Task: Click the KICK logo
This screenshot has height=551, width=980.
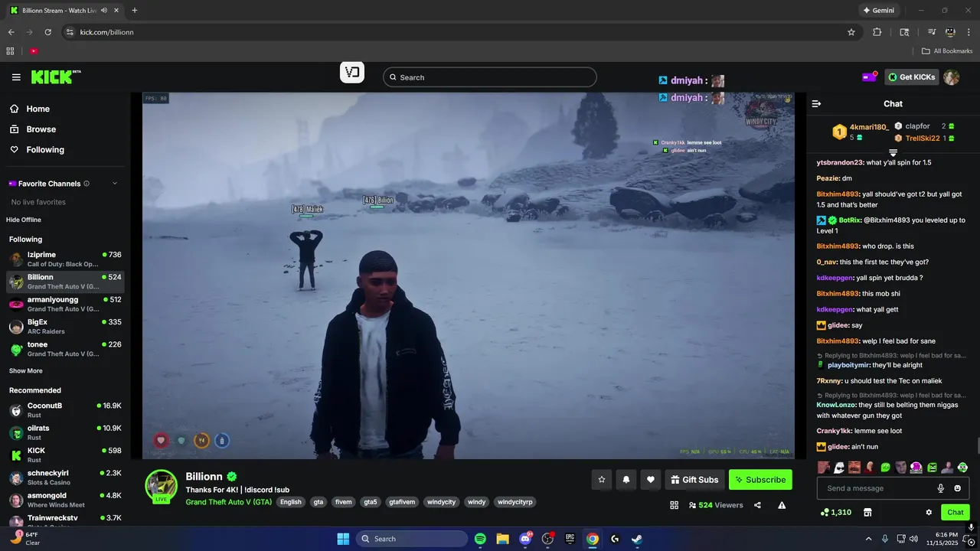Action: point(56,77)
